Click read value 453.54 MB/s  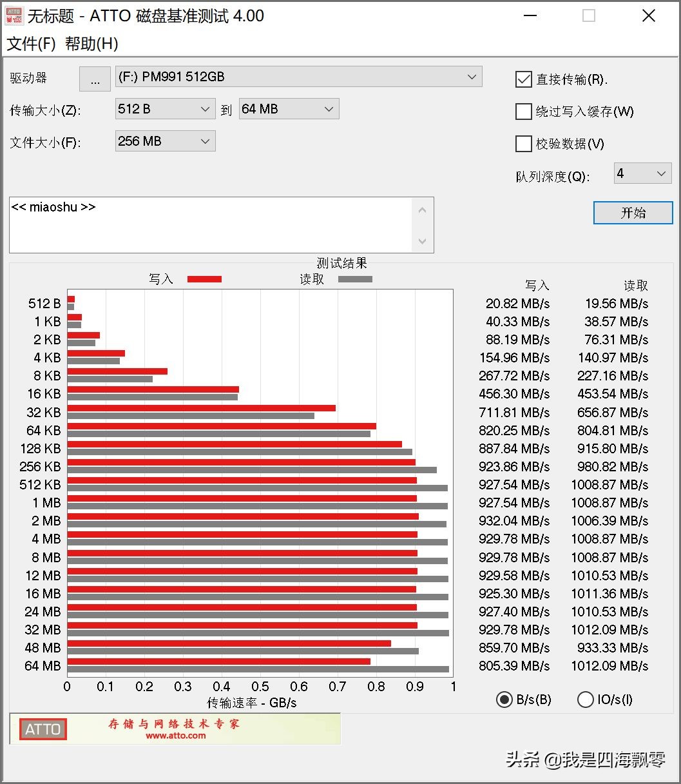613,394
